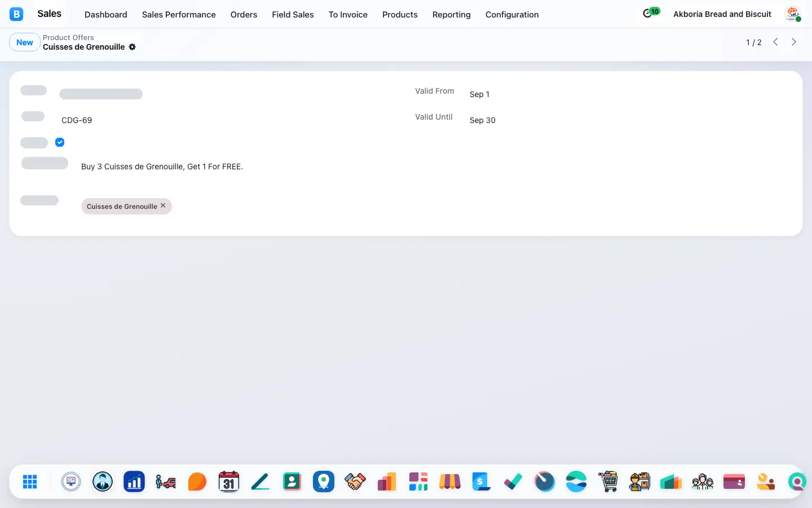The image size is (812, 508).
Task: Go to the next record arrow
Action: click(x=794, y=42)
